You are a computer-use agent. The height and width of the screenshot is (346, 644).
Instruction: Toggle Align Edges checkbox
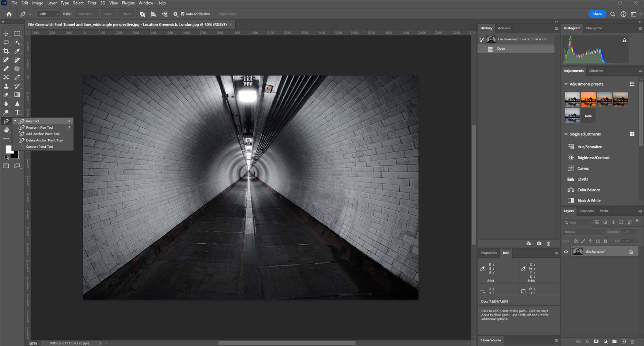(215, 14)
